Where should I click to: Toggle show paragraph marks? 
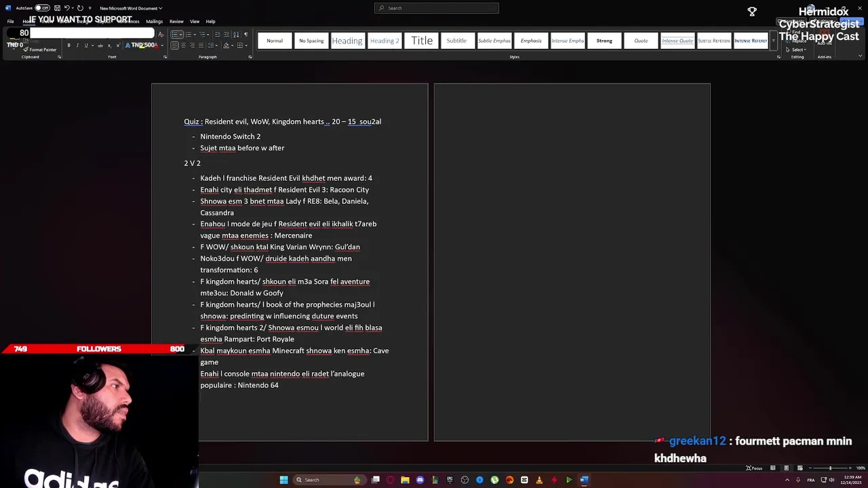coord(245,35)
